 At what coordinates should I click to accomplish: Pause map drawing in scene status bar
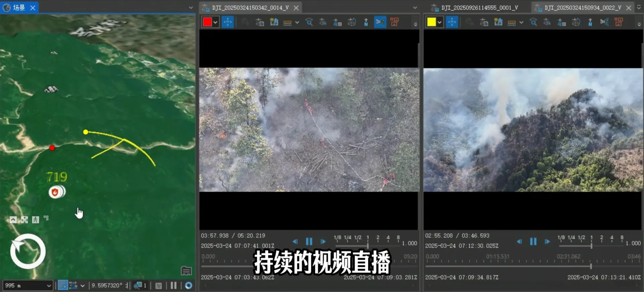pyautogui.click(x=173, y=285)
